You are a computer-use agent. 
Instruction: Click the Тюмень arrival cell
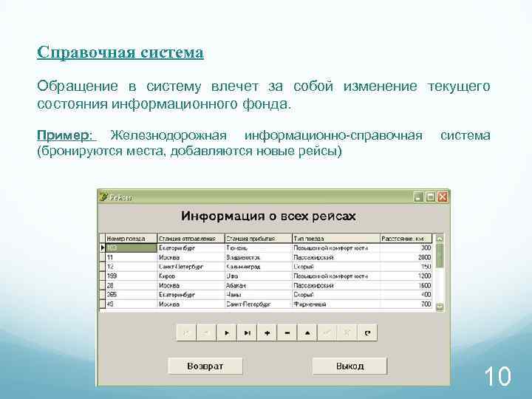pos(258,248)
